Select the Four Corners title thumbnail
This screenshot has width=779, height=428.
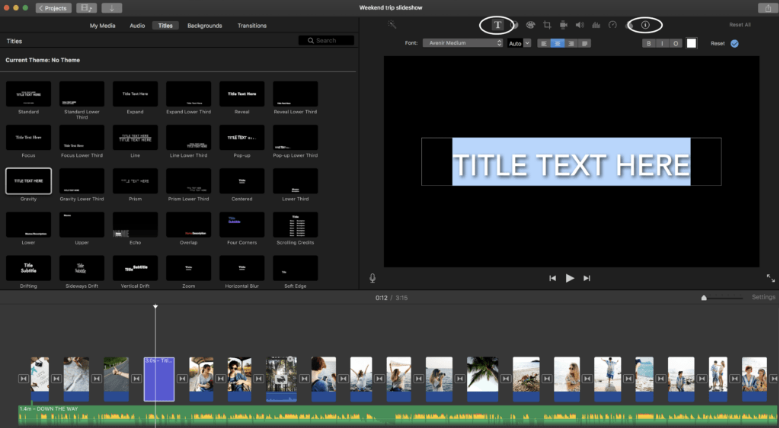242,225
